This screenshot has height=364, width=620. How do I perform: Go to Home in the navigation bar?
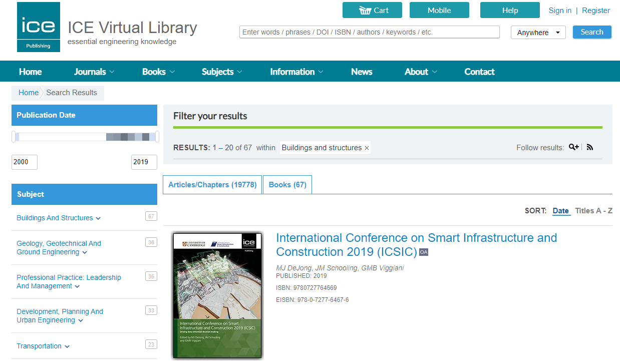[31, 72]
